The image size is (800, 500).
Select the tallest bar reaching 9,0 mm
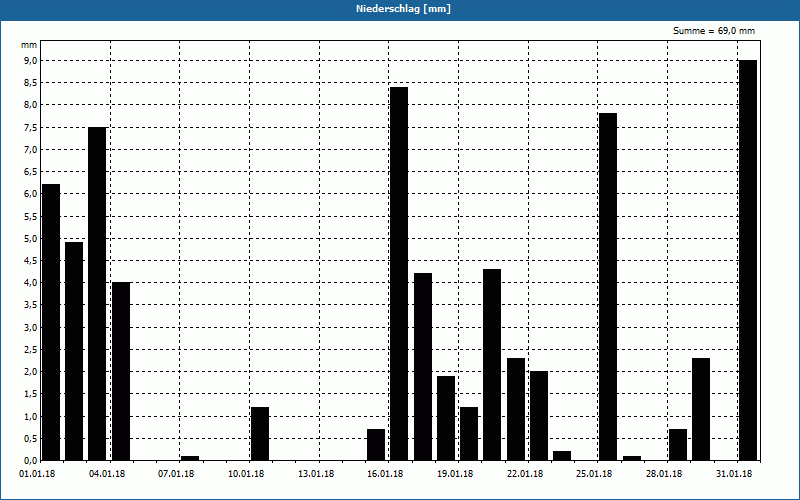tap(748, 260)
